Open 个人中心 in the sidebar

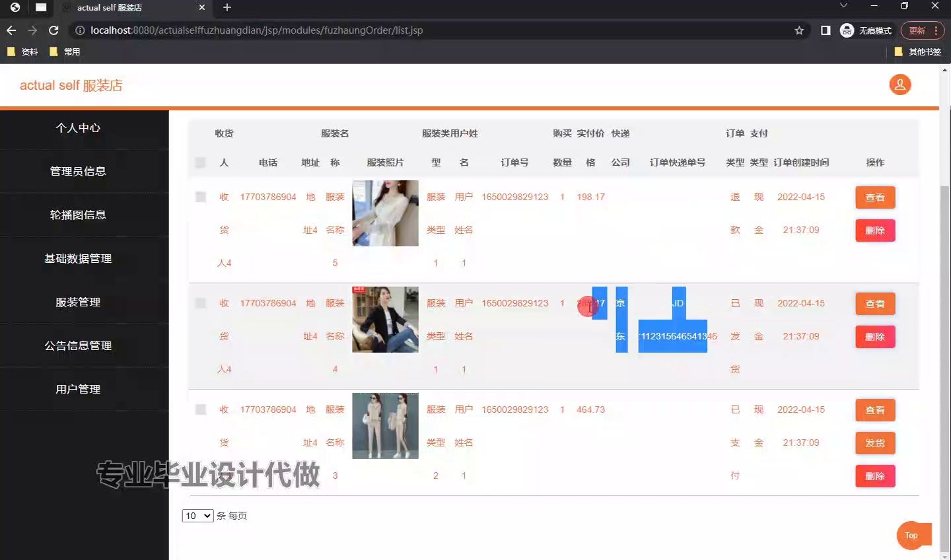(78, 128)
